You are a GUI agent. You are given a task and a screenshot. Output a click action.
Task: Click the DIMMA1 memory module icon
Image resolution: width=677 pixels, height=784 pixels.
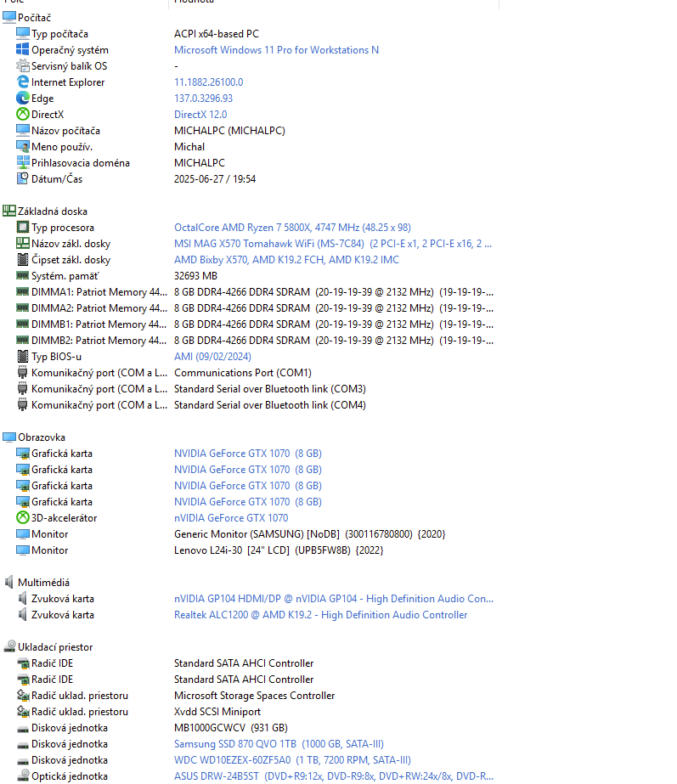point(22,291)
